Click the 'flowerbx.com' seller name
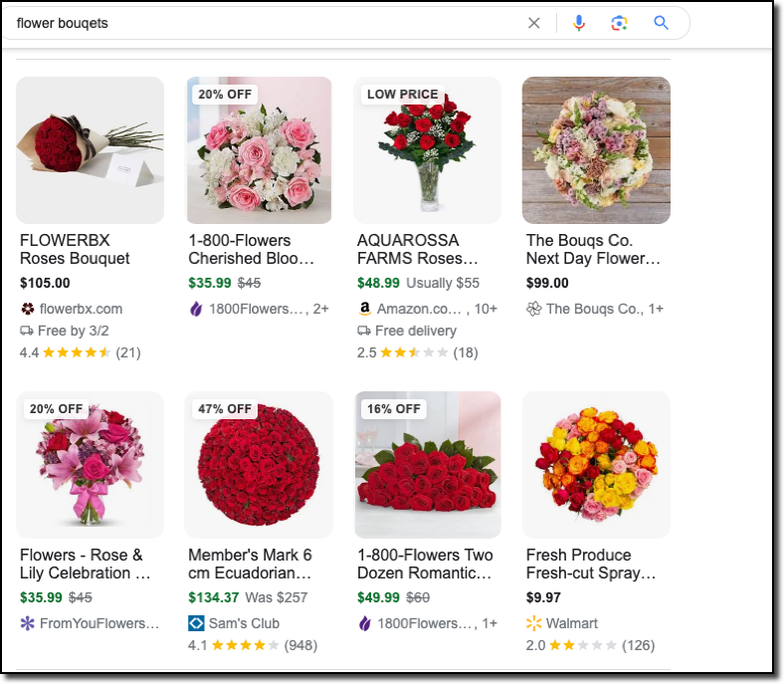The width and height of the screenshot is (784, 684). click(x=81, y=310)
